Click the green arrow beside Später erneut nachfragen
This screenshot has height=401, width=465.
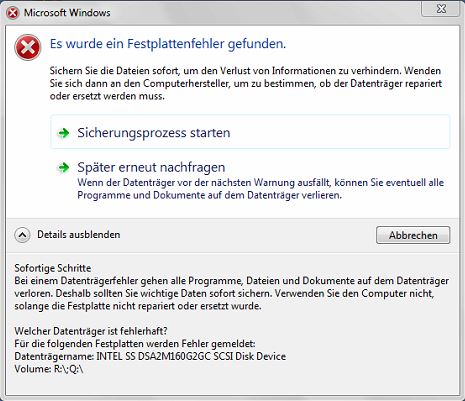click(x=63, y=167)
